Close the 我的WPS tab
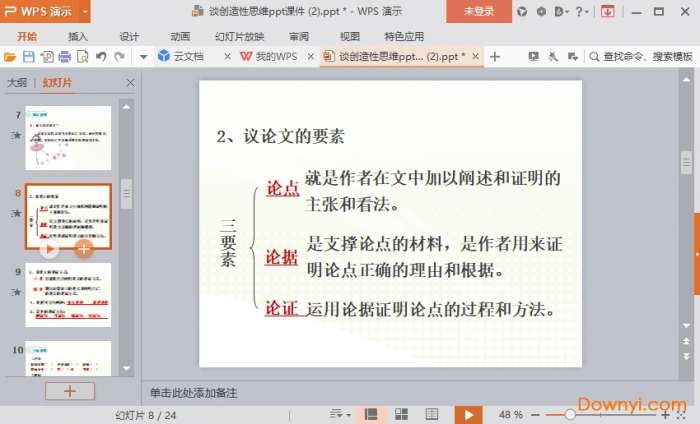The image size is (700, 424). pos(311,56)
